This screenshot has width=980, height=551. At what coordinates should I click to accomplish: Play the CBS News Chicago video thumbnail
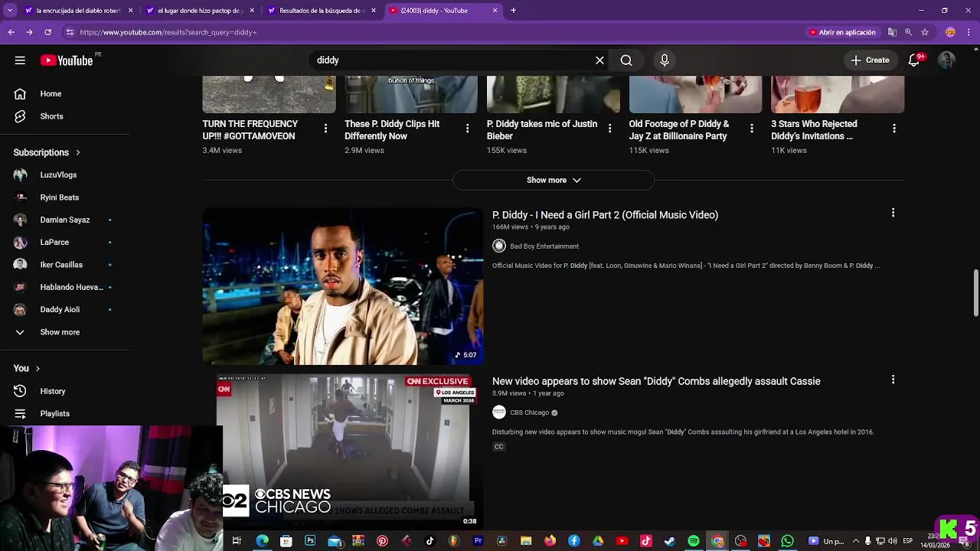click(x=343, y=451)
